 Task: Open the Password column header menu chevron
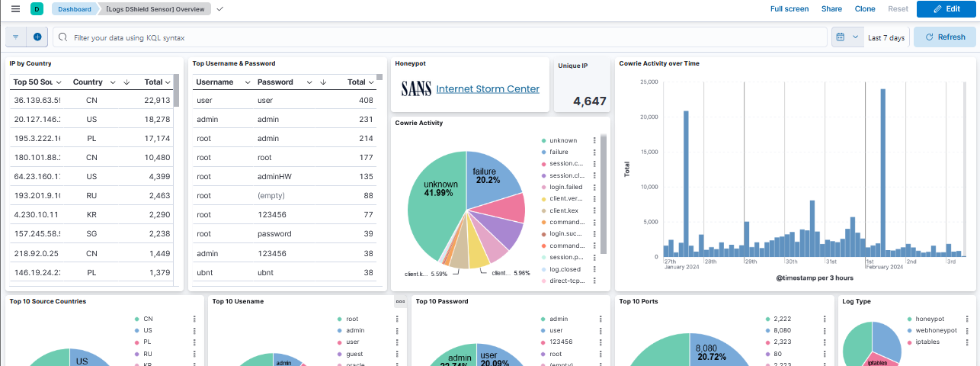click(x=309, y=82)
